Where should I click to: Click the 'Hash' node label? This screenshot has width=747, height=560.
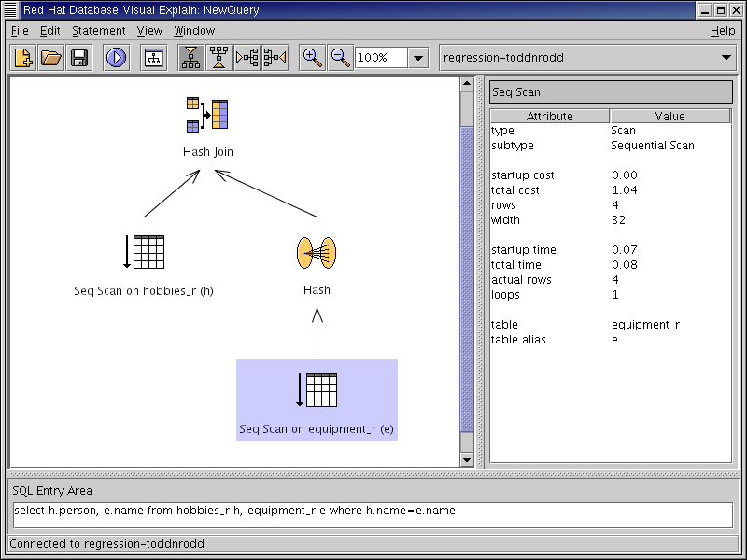(317, 290)
